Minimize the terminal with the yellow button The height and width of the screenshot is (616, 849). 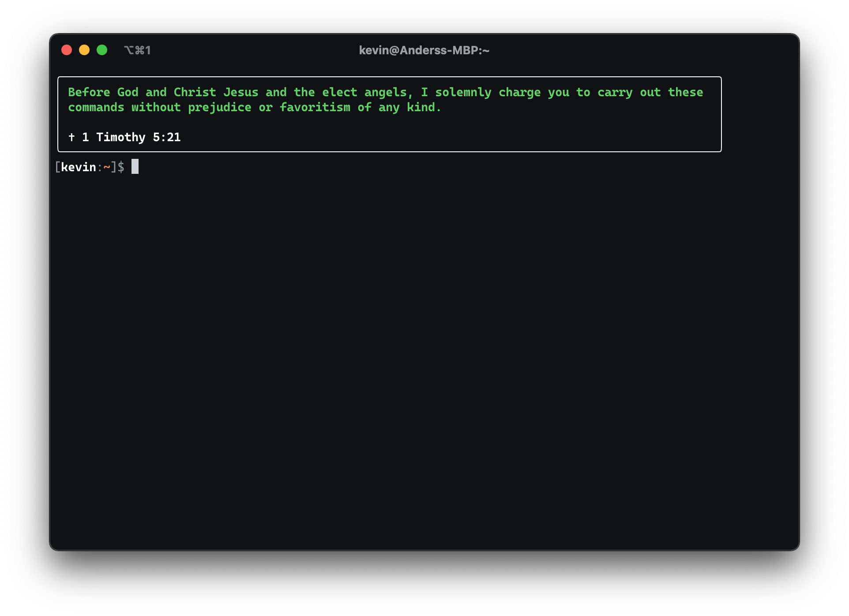click(x=84, y=50)
